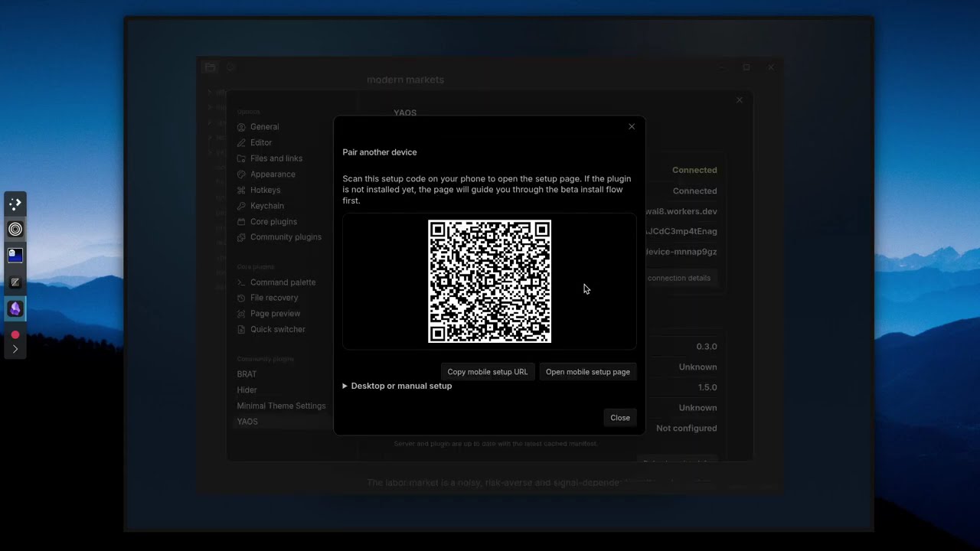Screen dimensions: 980x551
Task: Close the Settings window behind the dialog
Action: click(x=740, y=100)
